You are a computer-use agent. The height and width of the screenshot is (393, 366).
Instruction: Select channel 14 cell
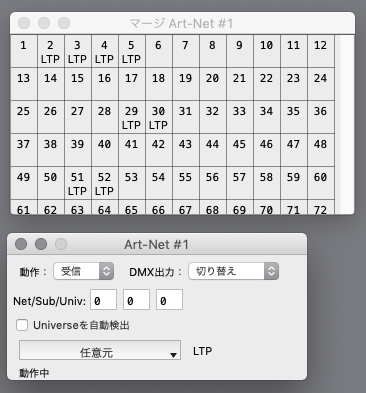[51, 84]
